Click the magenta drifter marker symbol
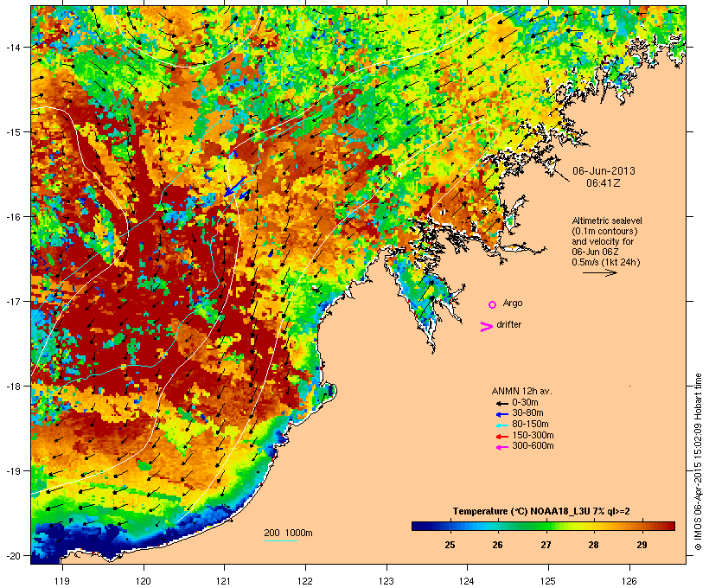The image size is (709, 588). click(487, 327)
